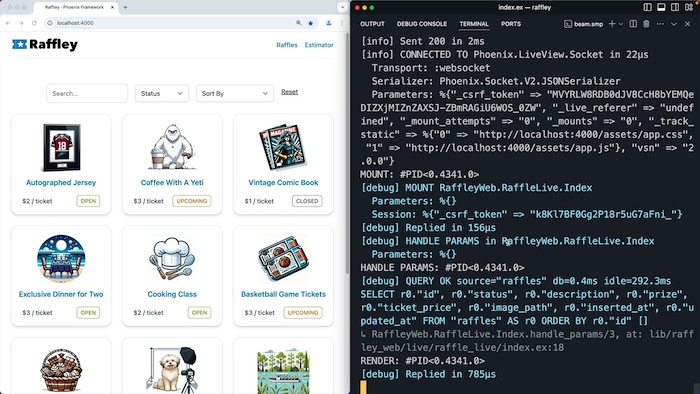
Task: Close the Raffley - Phoenix Framework tab
Action: click(112, 7)
